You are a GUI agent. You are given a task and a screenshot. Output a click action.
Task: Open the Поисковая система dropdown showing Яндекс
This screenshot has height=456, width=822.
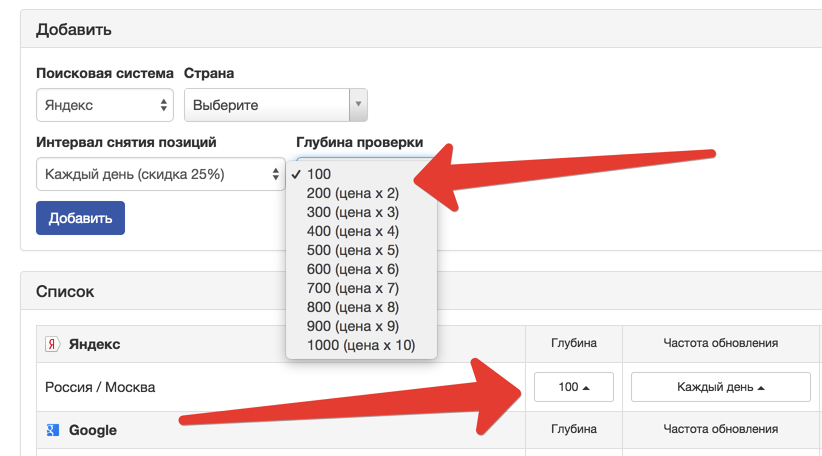coord(105,105)
